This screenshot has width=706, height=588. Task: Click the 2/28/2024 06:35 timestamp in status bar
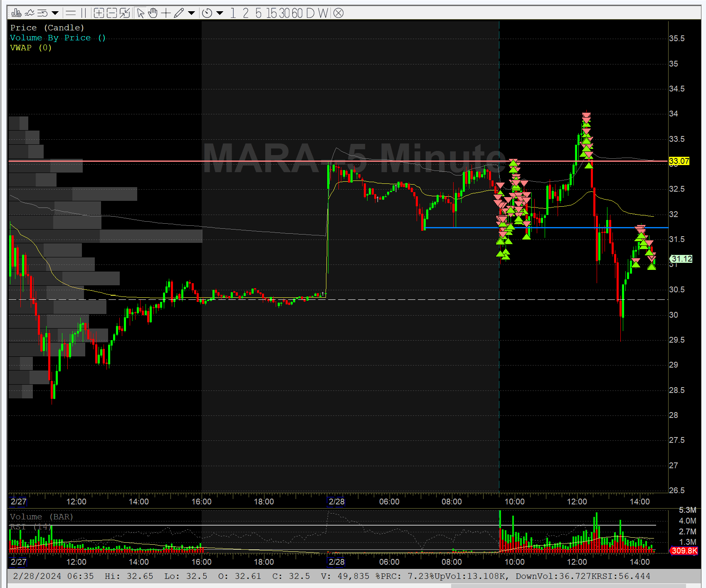pyautogui.click(x=53, y=576)
